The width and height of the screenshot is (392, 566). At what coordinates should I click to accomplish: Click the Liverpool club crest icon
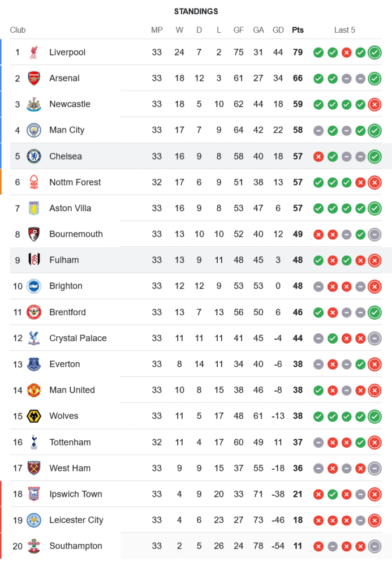tap(34, 53)
